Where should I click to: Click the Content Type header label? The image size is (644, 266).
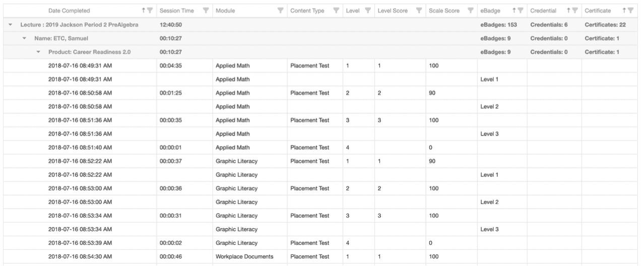[x=307, y=11]
